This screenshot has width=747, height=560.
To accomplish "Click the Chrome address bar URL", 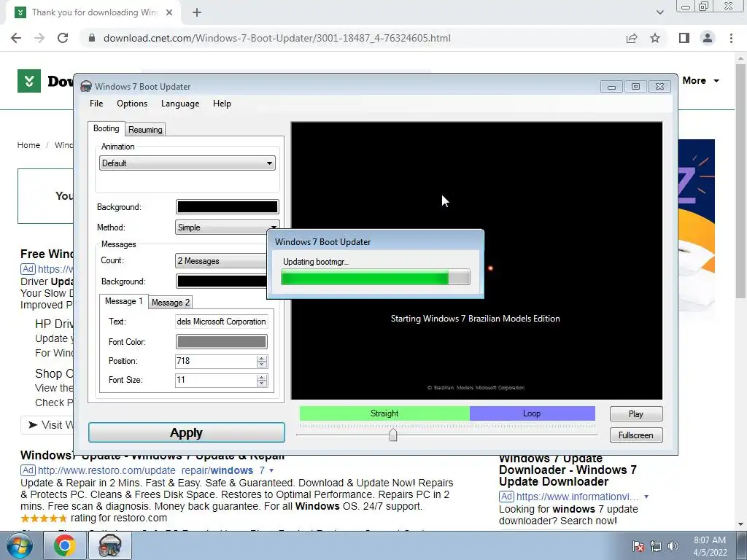I will [276, 38].
